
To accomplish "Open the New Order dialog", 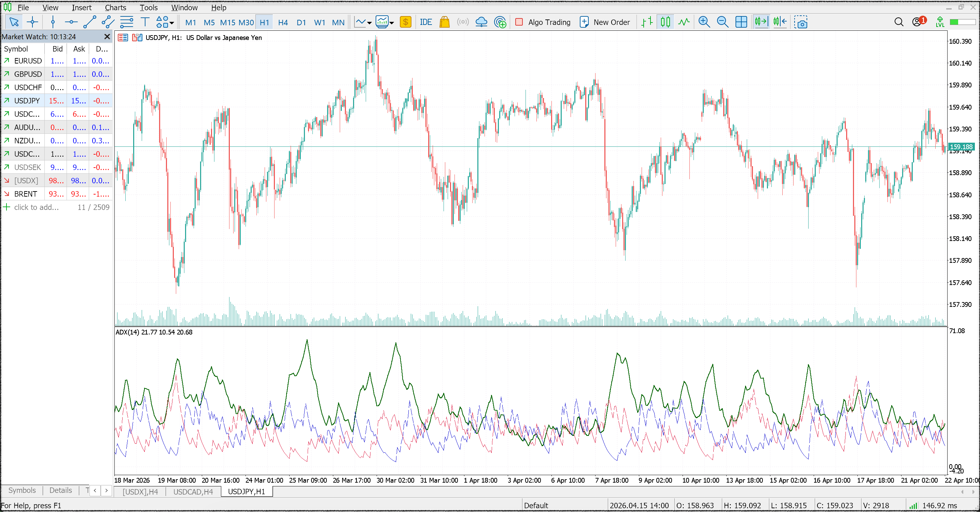I will 605,22.
